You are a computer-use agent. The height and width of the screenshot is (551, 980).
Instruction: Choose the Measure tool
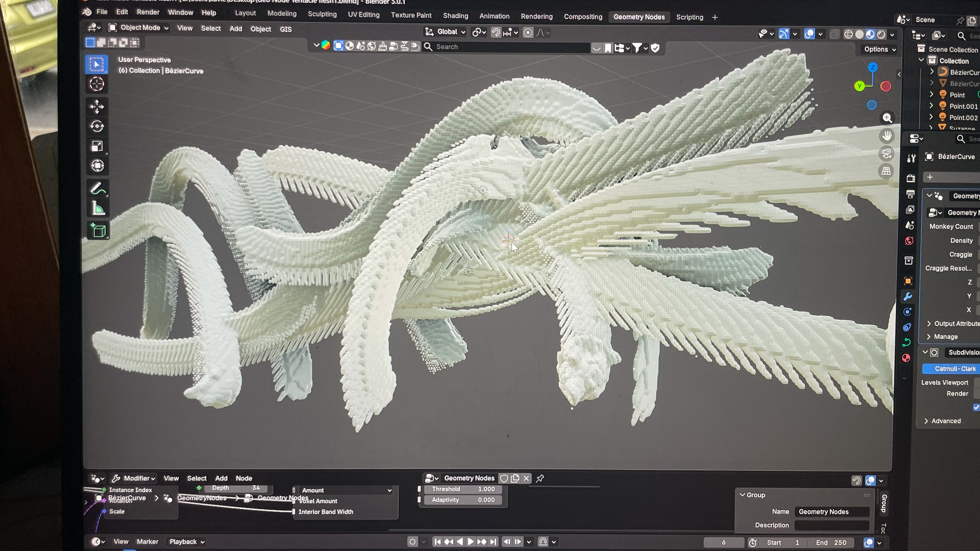click(98, 209)
